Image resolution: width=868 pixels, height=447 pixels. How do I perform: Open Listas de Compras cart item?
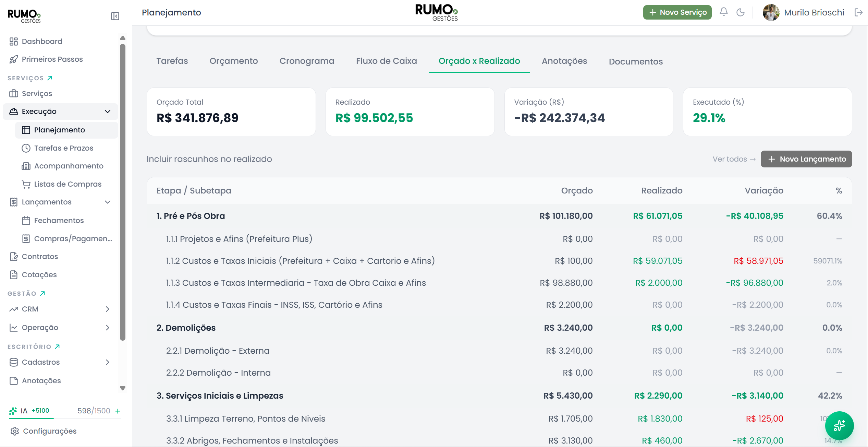coord(68,184)
